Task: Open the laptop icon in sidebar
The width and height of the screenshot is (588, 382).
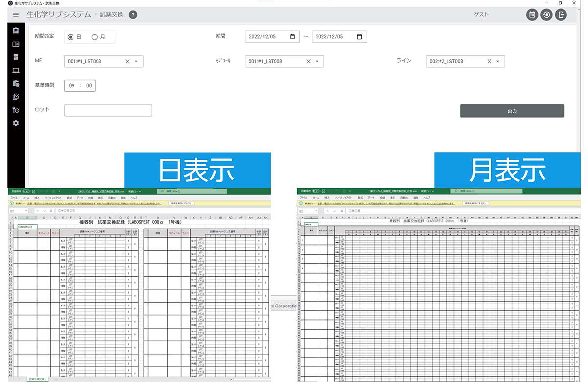Action: 16,70
